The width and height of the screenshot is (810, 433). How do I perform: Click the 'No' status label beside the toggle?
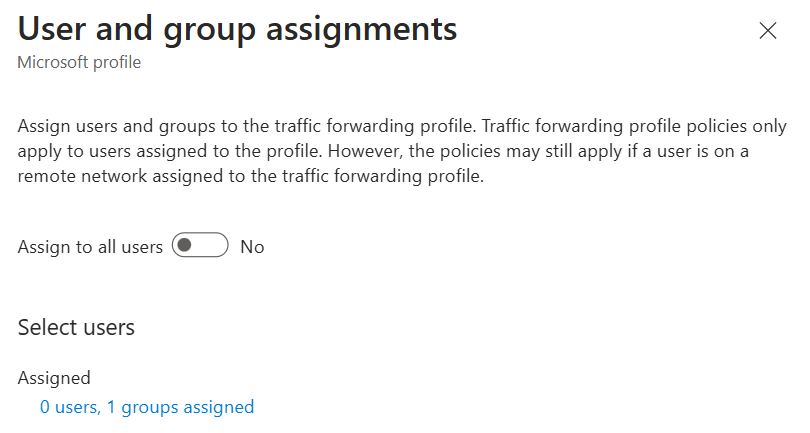pyautogui.click(x=252, y=247)
